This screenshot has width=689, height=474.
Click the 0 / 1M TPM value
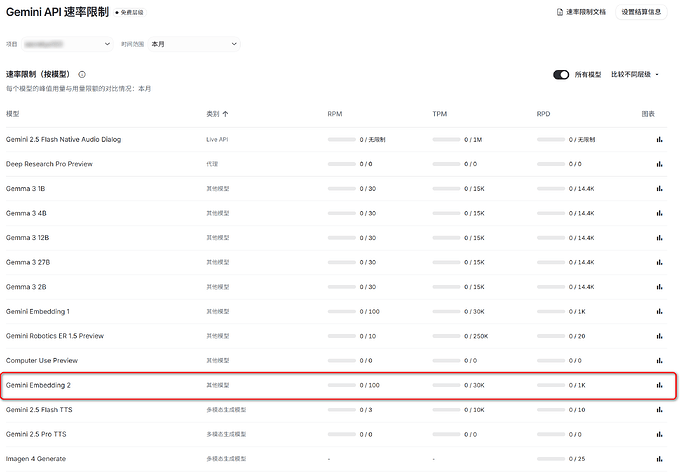[473, 140]
